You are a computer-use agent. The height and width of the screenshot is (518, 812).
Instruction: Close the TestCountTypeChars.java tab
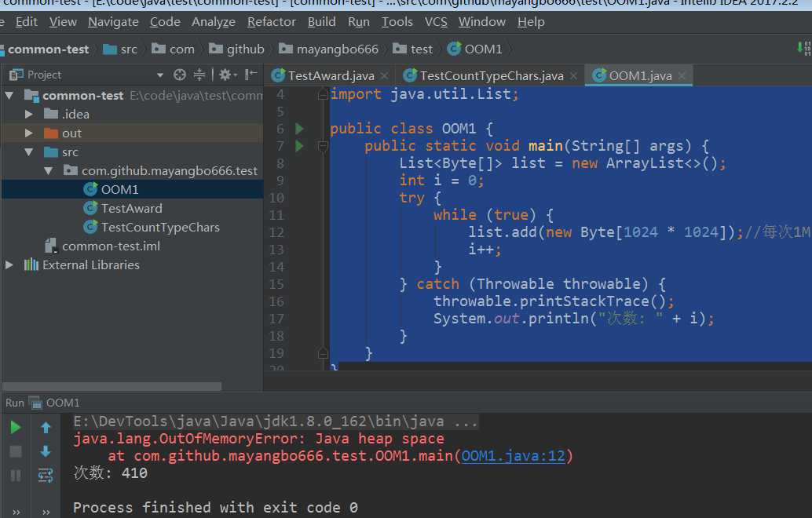click(x=573, y=76)
